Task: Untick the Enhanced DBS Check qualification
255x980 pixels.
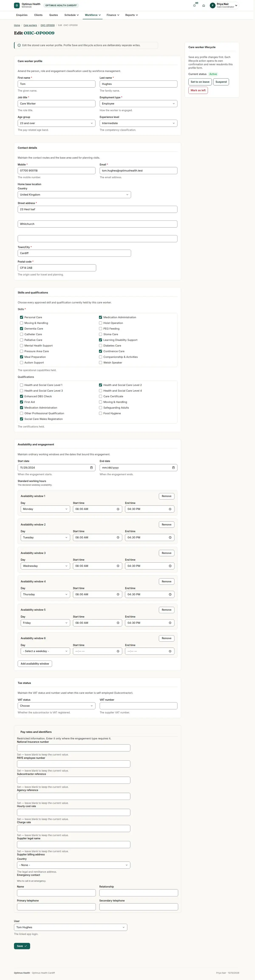Action: click(21, 396)
